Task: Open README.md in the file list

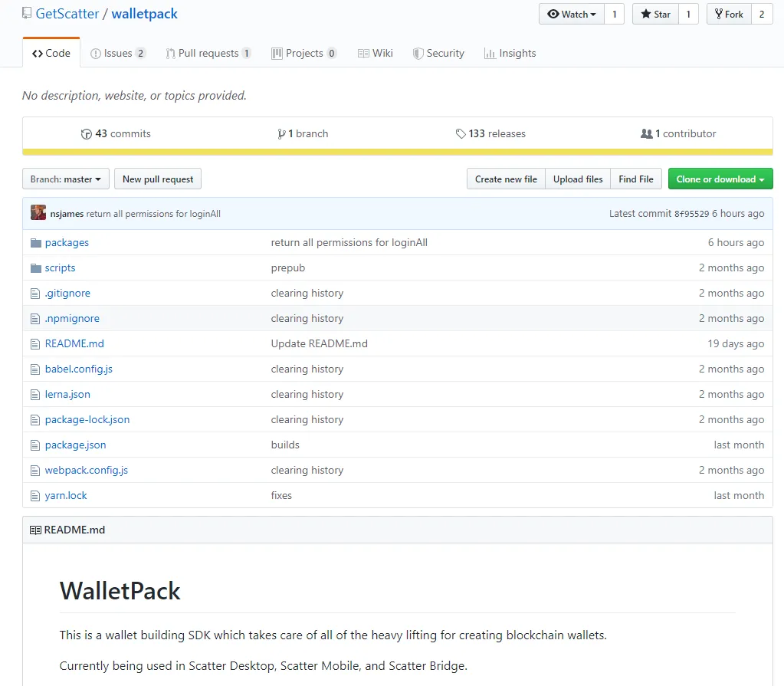Action: (x=74, y=343)
